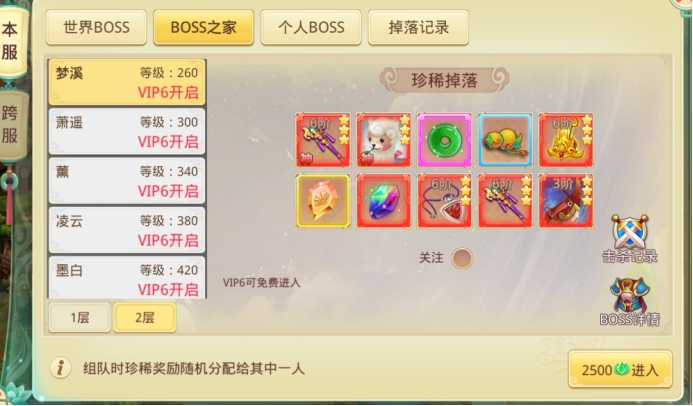The image size is (693, 406).
Task: Select the golden gourd drop item
Action: click(x=505, y=140)
